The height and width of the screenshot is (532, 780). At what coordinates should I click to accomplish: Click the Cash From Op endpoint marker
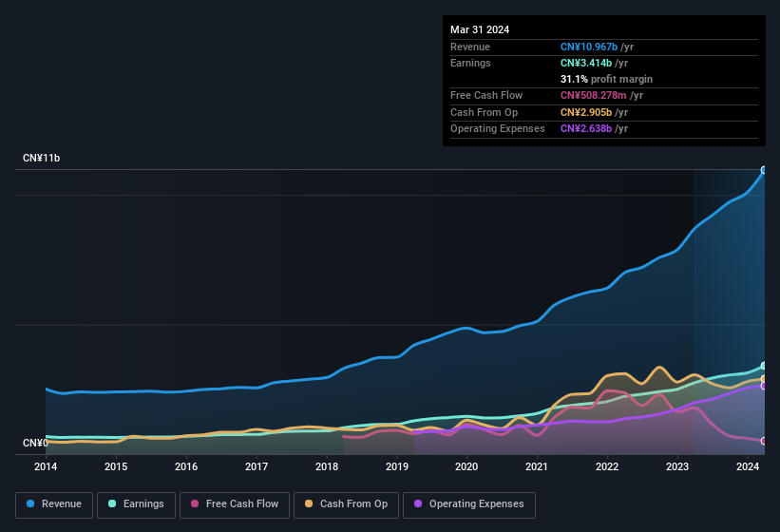(764, 379)
